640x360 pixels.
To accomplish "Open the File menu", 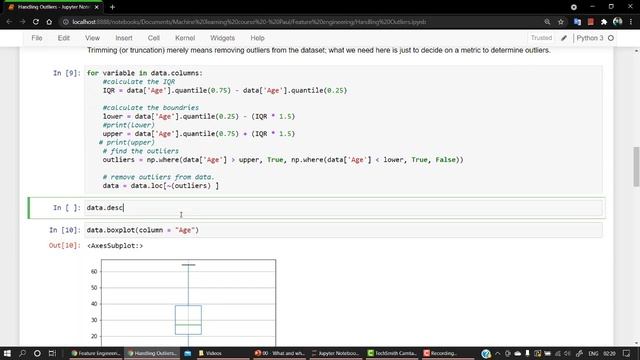I will (x=37, y=38).
